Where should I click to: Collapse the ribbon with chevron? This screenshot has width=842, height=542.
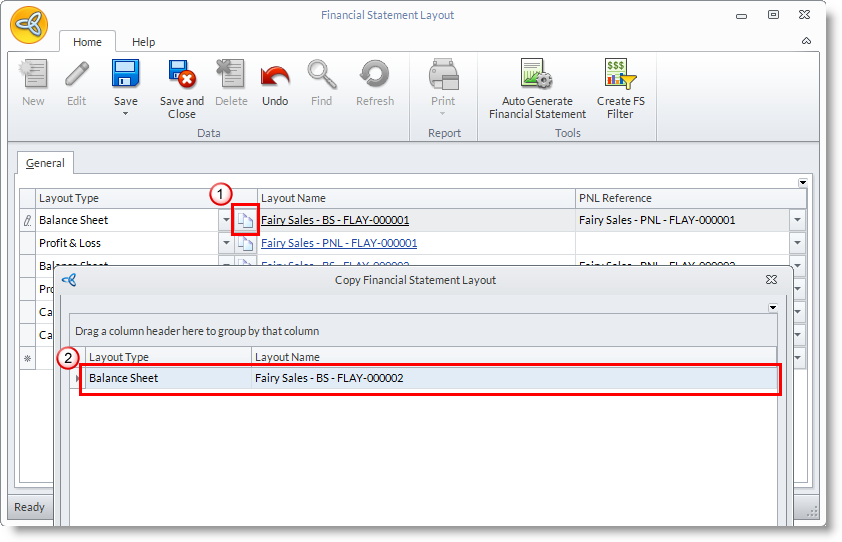(x=807, y=41)
